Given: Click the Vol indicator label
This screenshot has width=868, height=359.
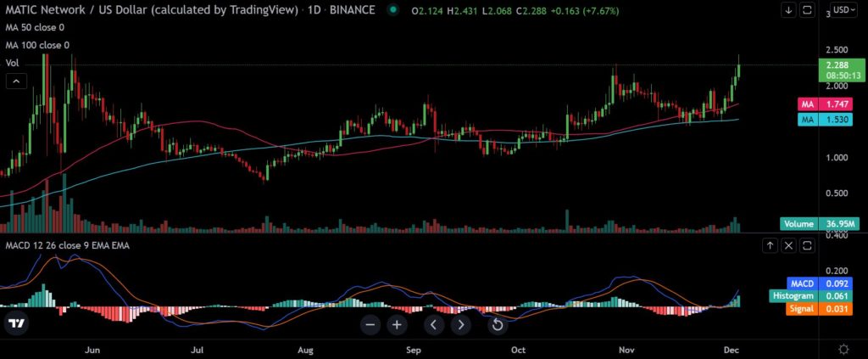Looking at the screenshot, I should point(12,63).
